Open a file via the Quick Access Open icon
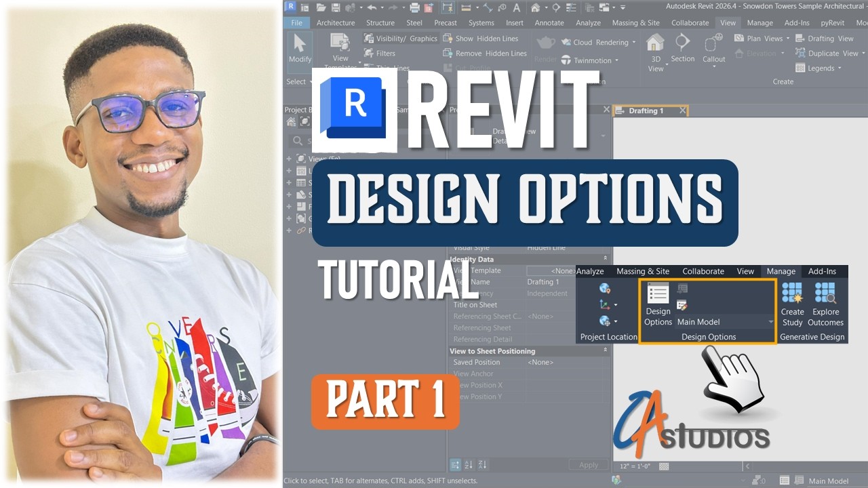Viewport: 868px width, 488px height. [x=321, y=8]
